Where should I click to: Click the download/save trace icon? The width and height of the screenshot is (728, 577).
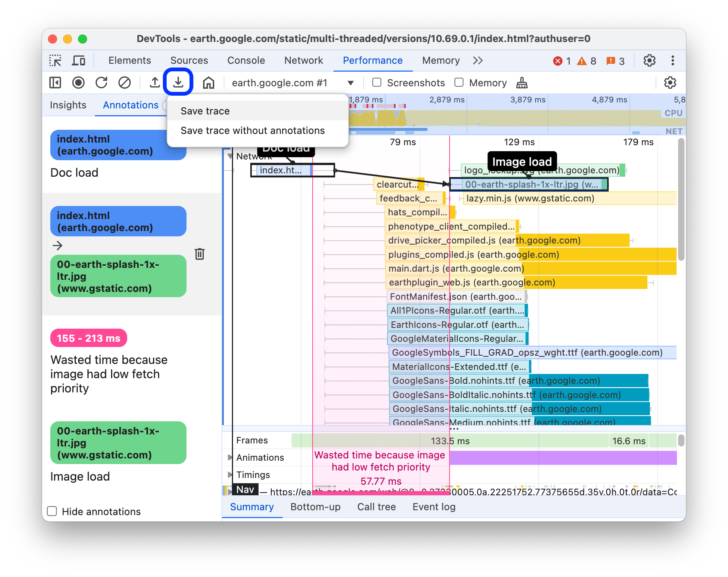(179, 83)
